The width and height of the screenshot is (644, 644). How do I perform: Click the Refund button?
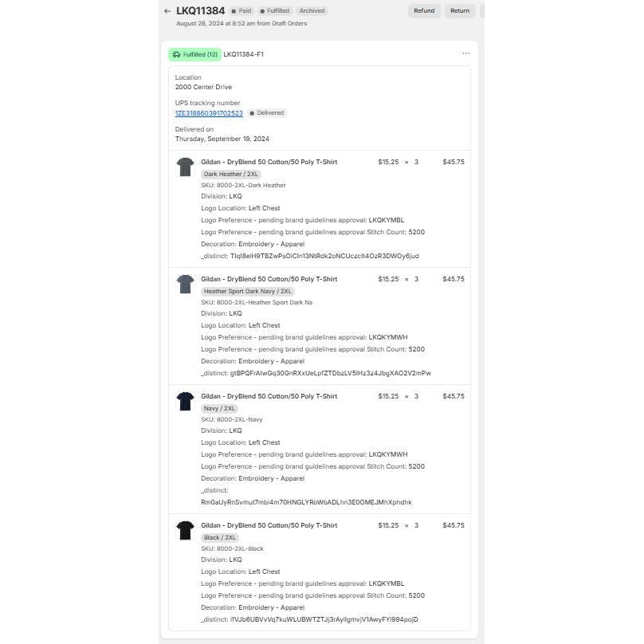424,10
